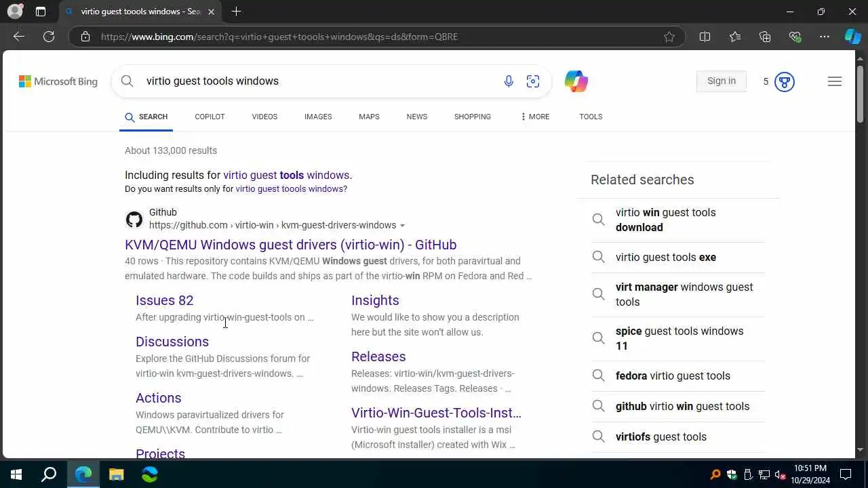
Task: Click the search magnifier in Bing box
Action: pos(127,81)
